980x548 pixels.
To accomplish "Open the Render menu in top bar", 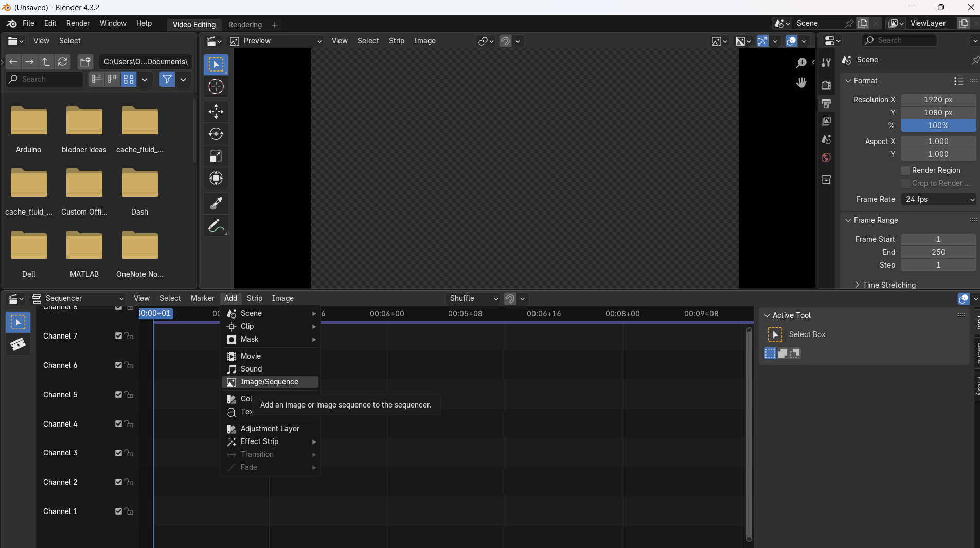I will 78,23.
